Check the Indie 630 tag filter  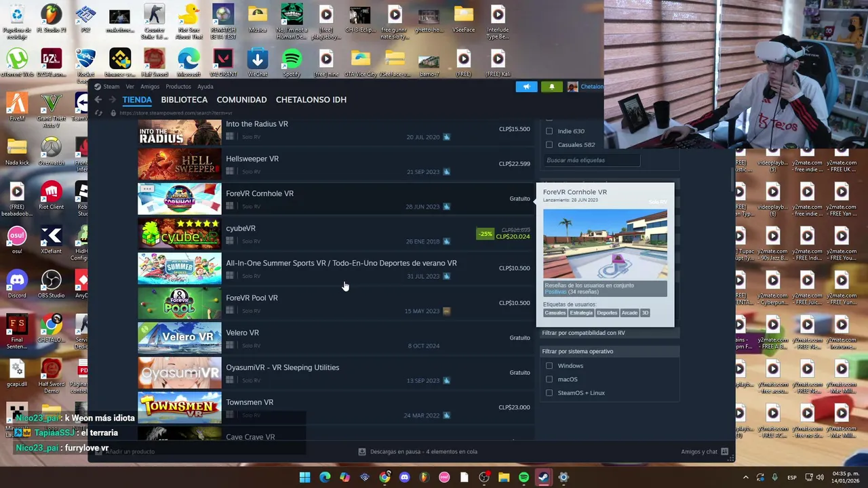(x=549, y=131)
